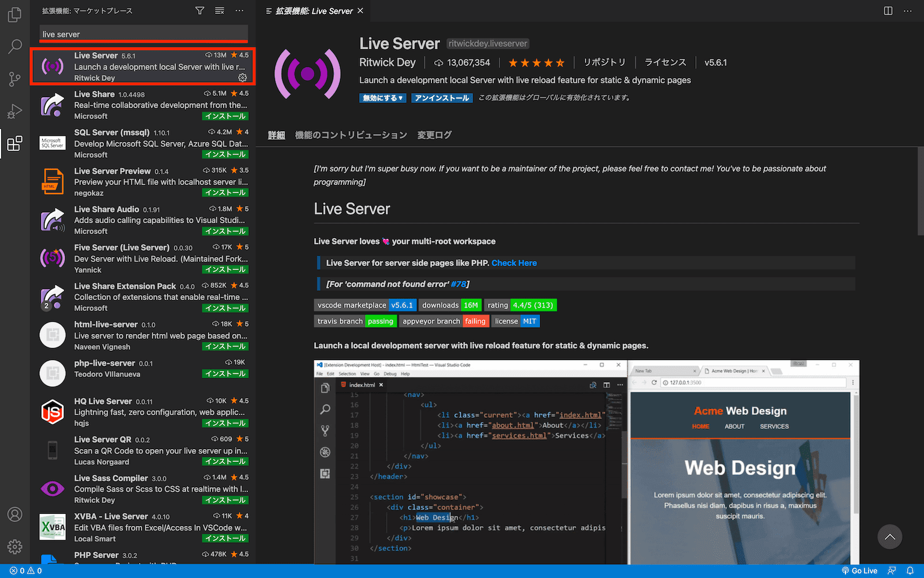The height and width of the screenshot is (578, 924).
Task: Switch to 機能のコントリビューション tab
Action: click(x=351, y=135)
